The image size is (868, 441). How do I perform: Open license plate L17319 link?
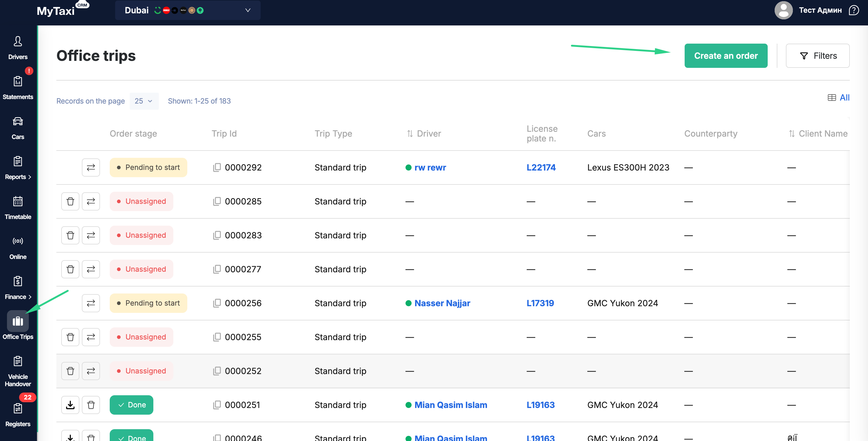[x=540, y=303]
